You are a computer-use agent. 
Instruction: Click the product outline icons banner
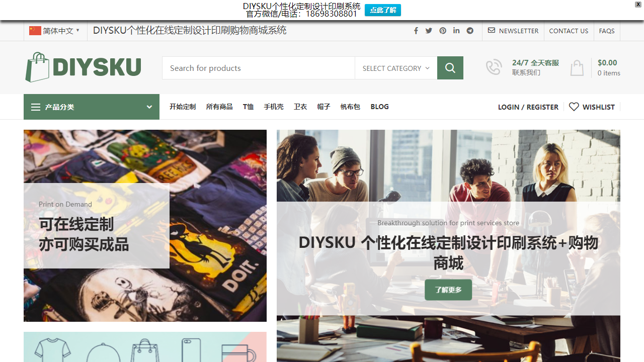pyautogui.click(x=145, y=347)
